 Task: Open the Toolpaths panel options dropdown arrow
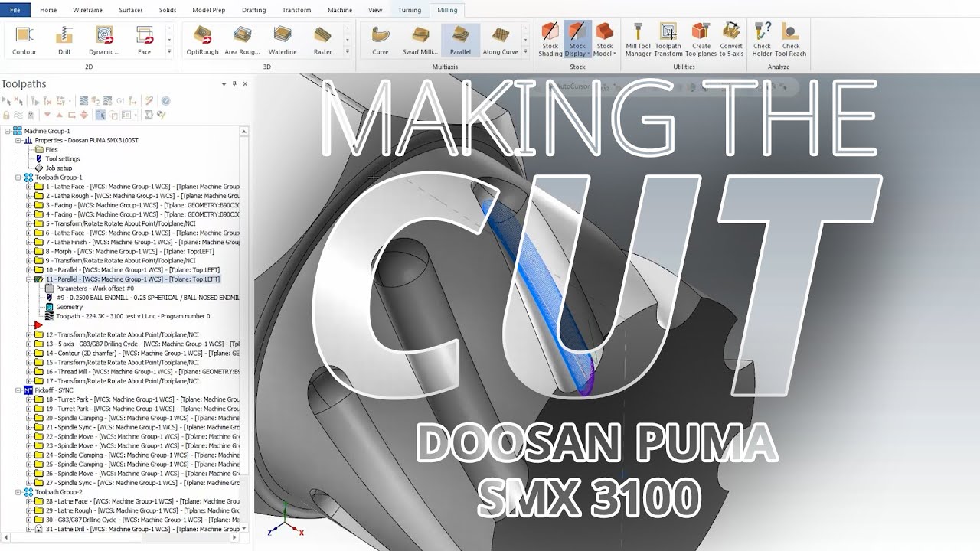[x=224, y=84]
